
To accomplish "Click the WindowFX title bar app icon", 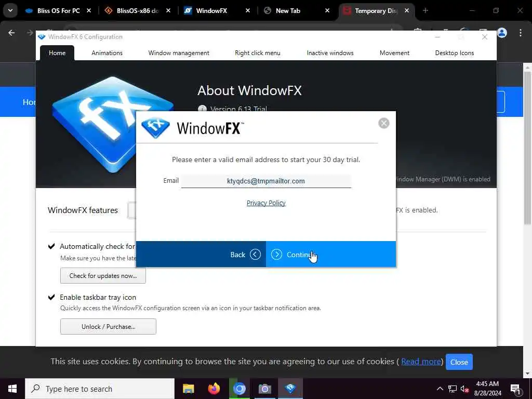I will [x=42, y=37].
